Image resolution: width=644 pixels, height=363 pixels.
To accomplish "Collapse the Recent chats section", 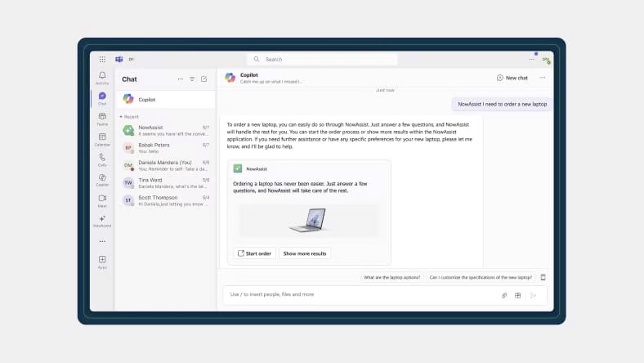I will pos(129,117).
